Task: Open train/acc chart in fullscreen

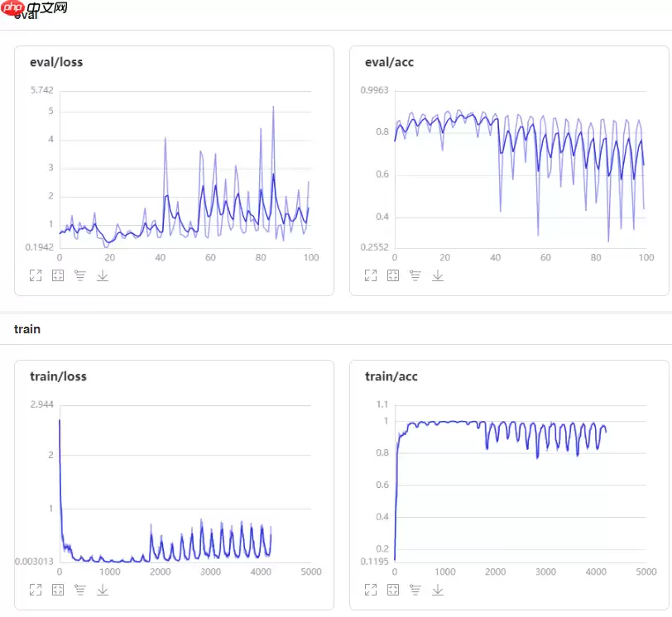Action: click(x=371, y=590)
